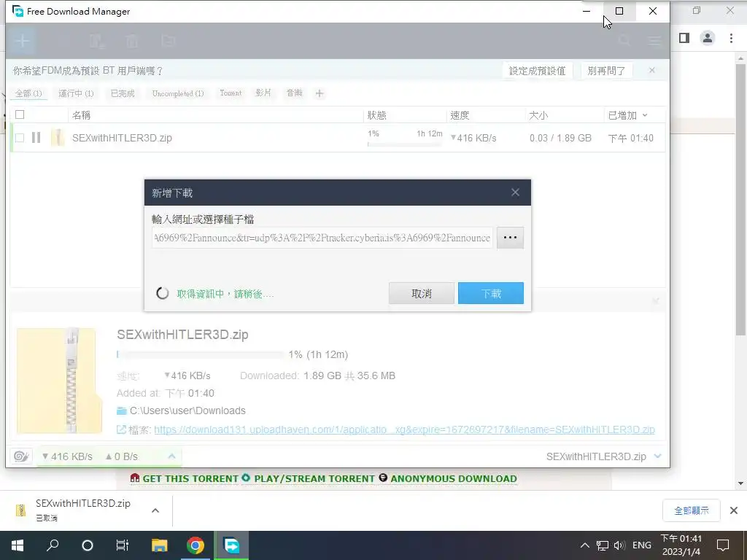
Task: Open the FDM hamburger menu
Action: pos(654,42)
